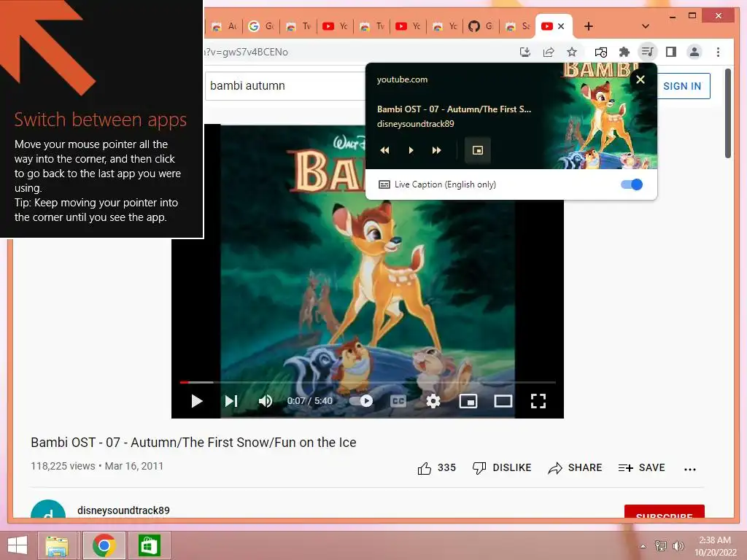
Task: Bookmark this page with the star icon
Action: (x=572, y=52)
